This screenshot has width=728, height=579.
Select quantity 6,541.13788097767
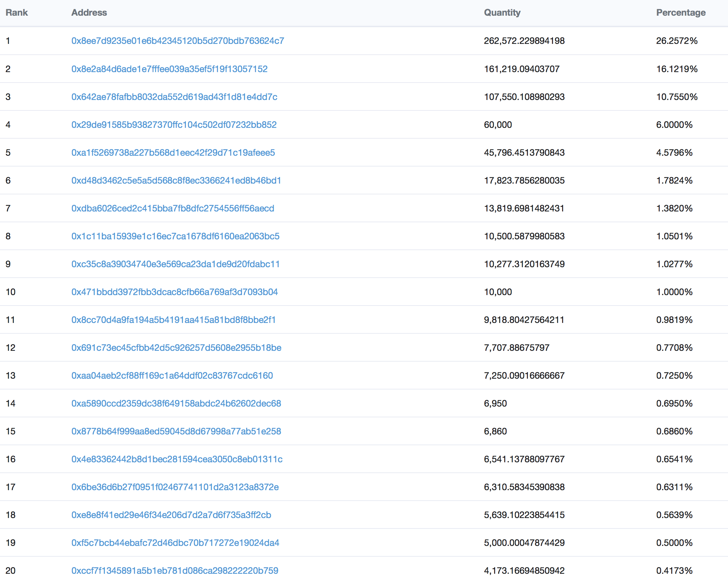tap(524, 459)
